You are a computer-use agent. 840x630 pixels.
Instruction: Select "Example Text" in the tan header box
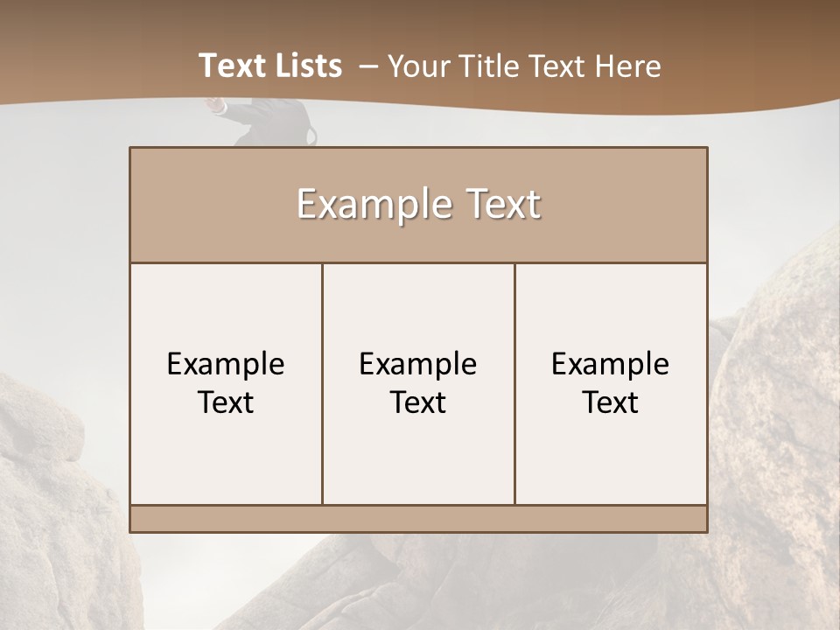coord(418,205)
